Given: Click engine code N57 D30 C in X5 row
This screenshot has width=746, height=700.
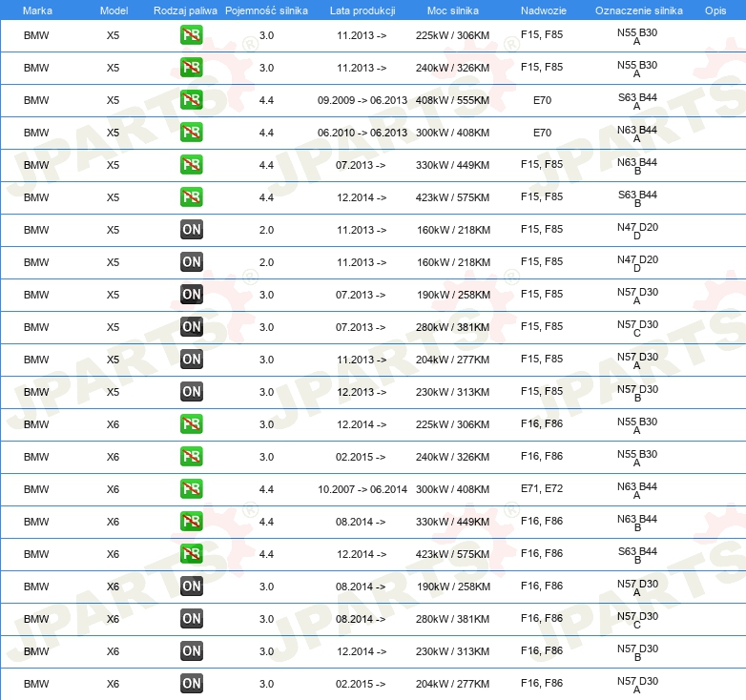Looking at the screenshot, I should (637, 328).
